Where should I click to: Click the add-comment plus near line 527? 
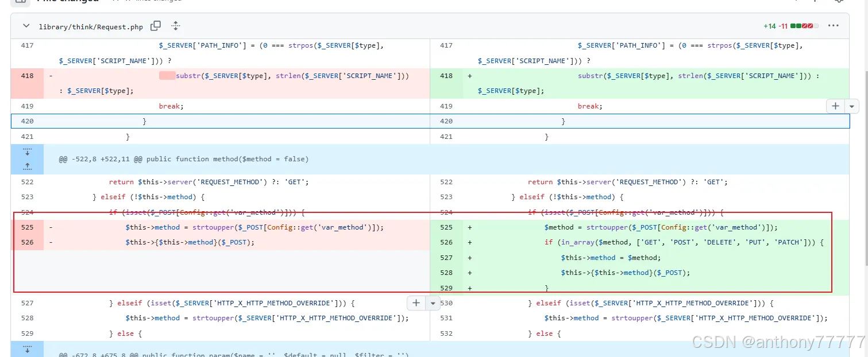click(x=416, y=302)
